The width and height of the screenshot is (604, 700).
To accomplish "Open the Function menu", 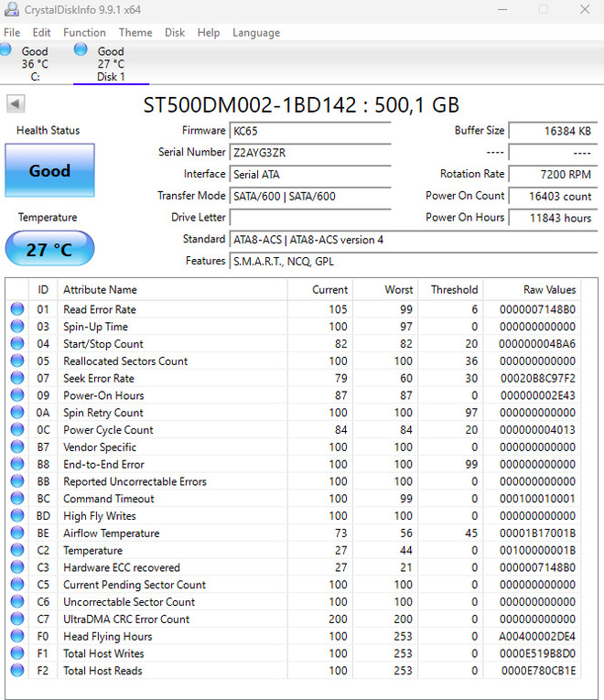I will point(84,33).
